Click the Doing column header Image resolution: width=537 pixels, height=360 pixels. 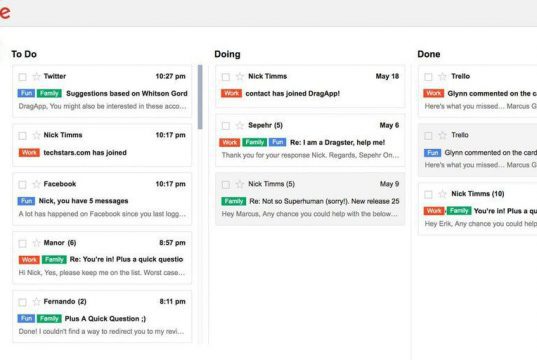[x=227, y=54]
